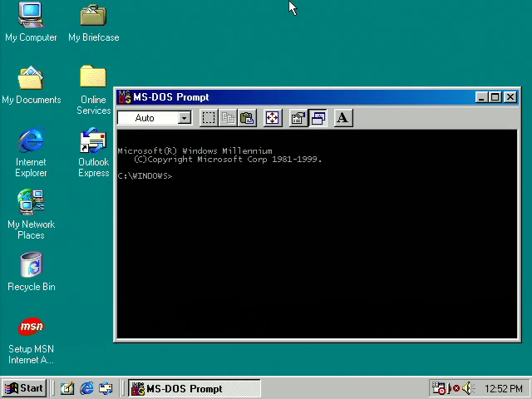Launch Outlook Express from quick launch
Screen dimensions: 532x399
coord(106,388)
